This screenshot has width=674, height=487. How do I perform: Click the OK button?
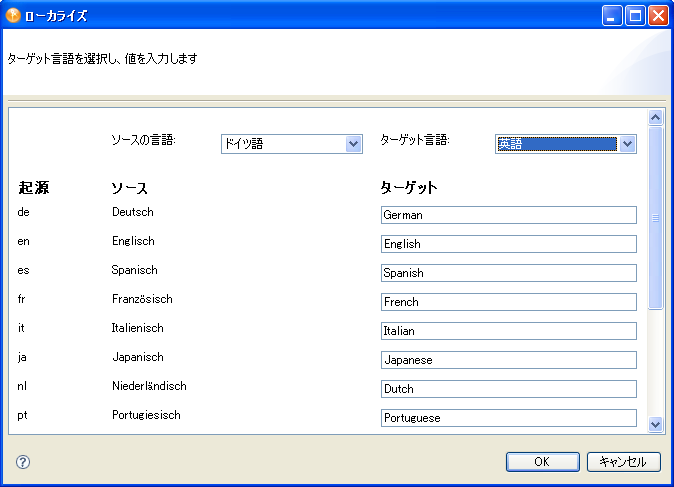click(x=541, y=462)
